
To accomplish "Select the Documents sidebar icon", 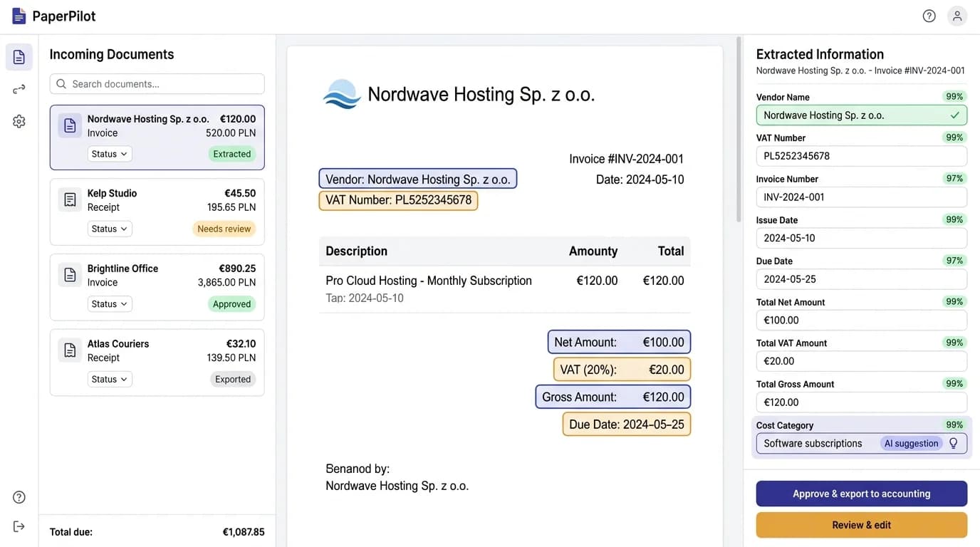I will pos(19,57).
